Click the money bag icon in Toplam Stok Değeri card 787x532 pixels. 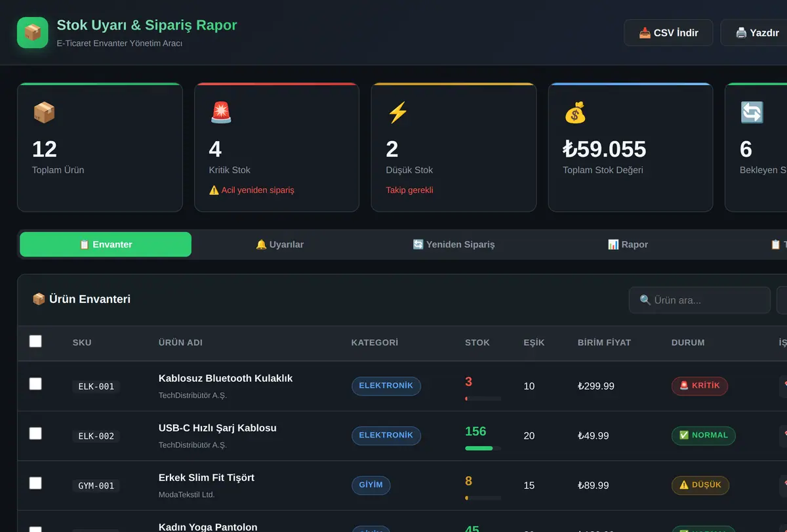click(575, 113)
